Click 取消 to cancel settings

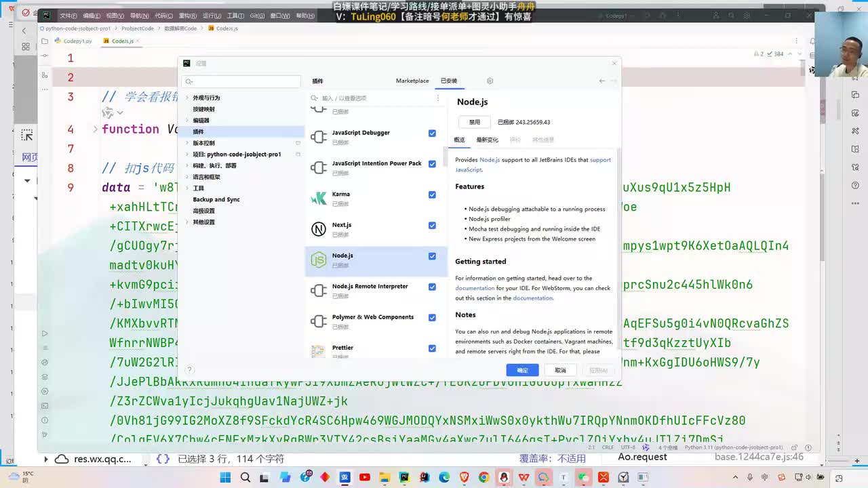[x=560, y=370]
